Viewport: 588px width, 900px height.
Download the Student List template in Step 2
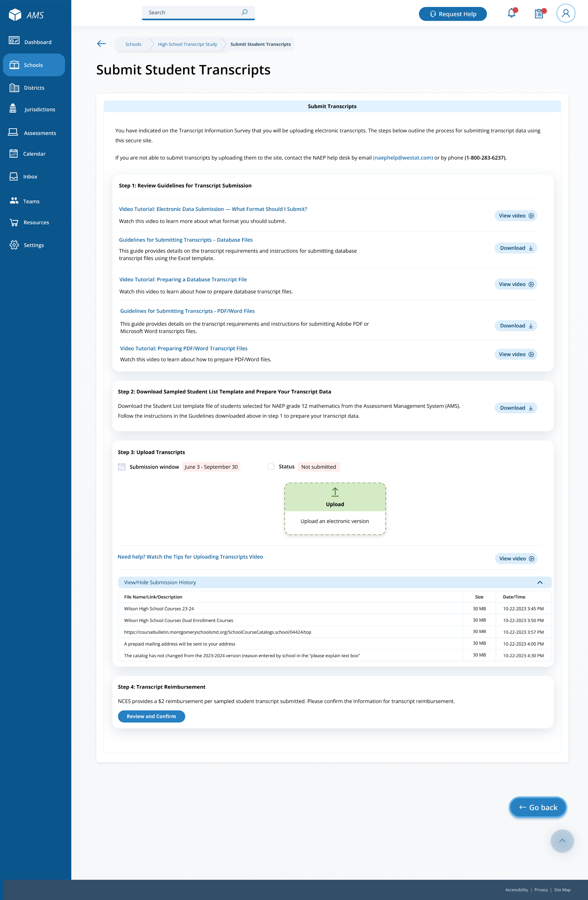tap(516, 408)
